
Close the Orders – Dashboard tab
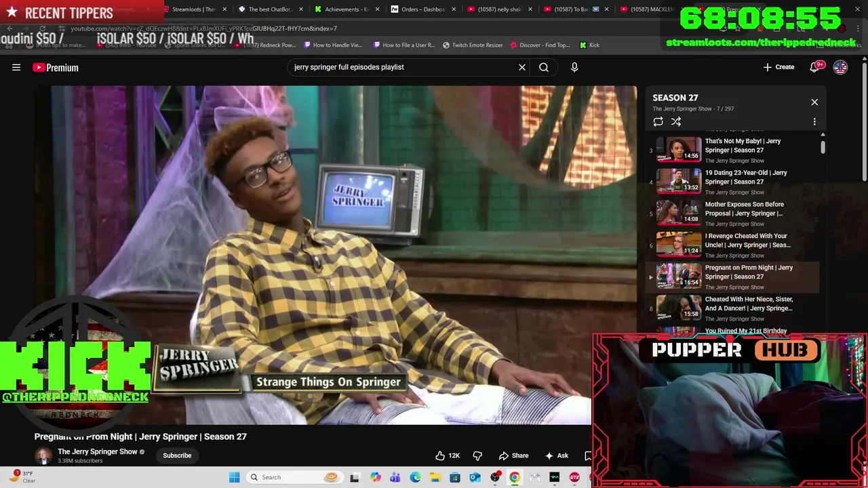pyautogui.click(x=454, y=9)
